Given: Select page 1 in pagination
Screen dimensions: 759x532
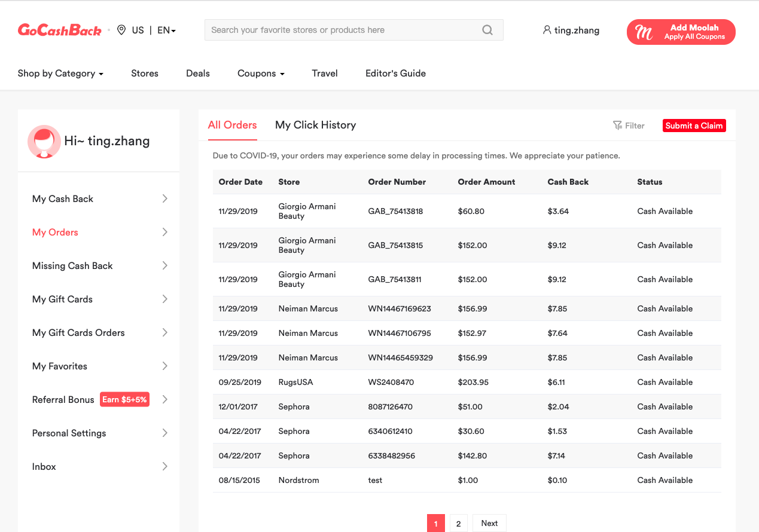Looking at the screenshot, I should point(435,524).
